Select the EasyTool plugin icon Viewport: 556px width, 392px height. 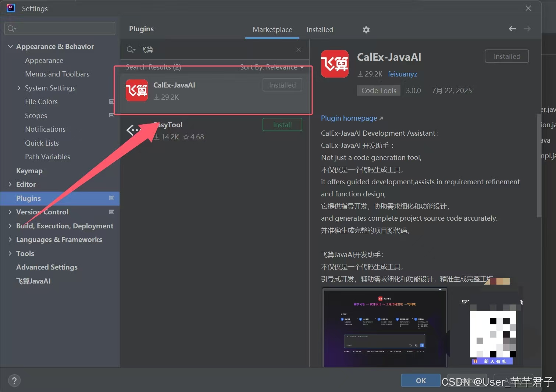pyautogui.click(x=134, y=130)
